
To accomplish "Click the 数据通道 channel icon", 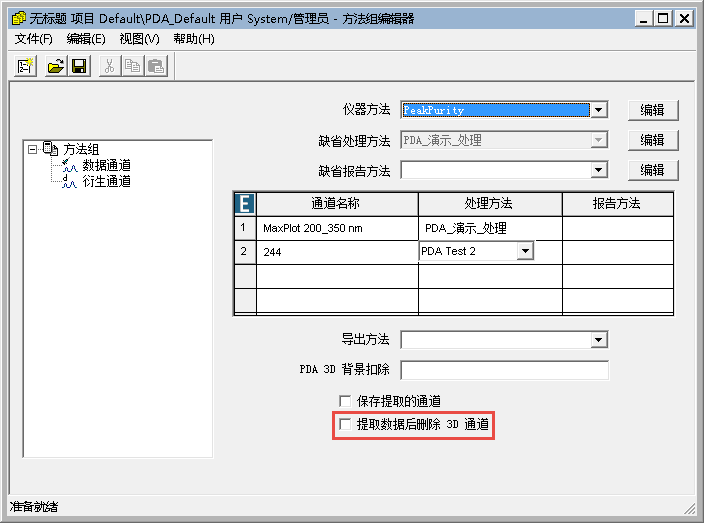I will [x=70, y=165].
